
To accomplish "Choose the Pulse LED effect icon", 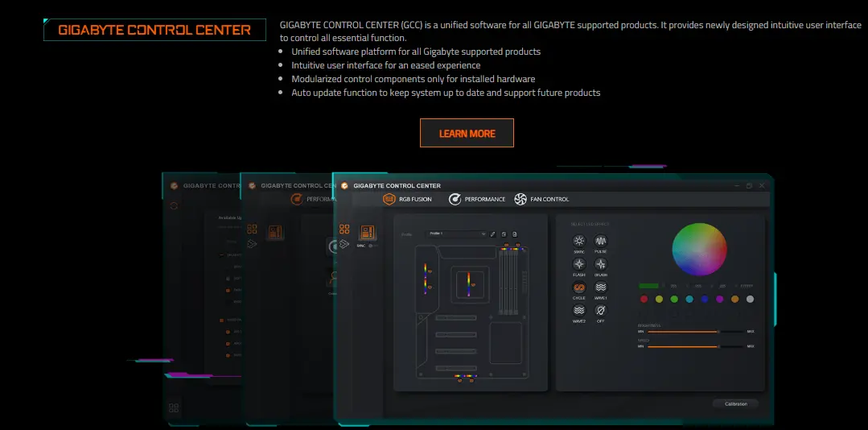I will point(601,241).
